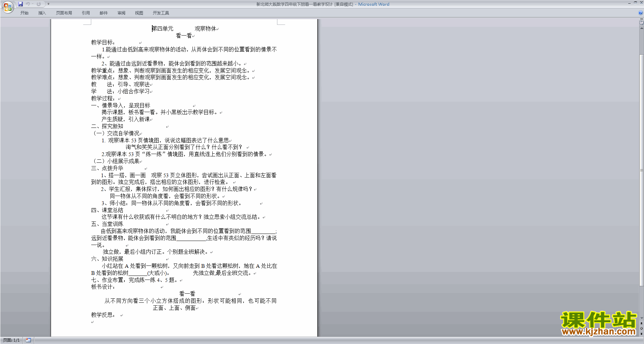Open the Office button menu
The height and width of the screenshot is (344, 644).
(x=7, y=7)
